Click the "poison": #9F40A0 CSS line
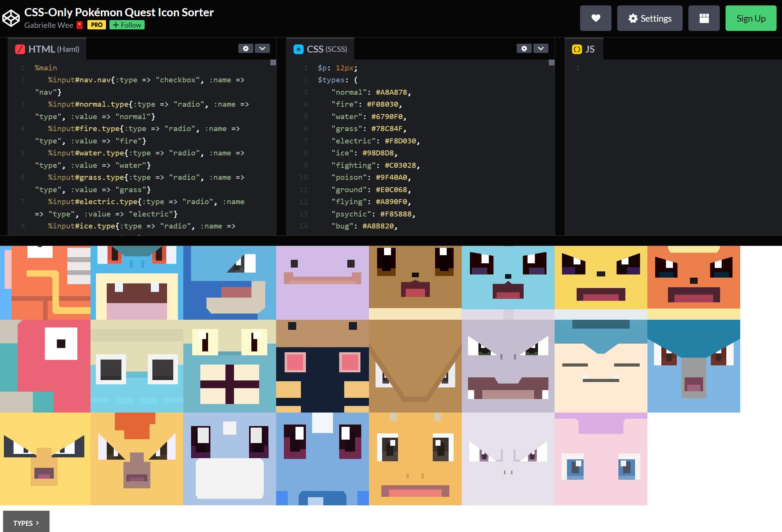 point(371,177)
